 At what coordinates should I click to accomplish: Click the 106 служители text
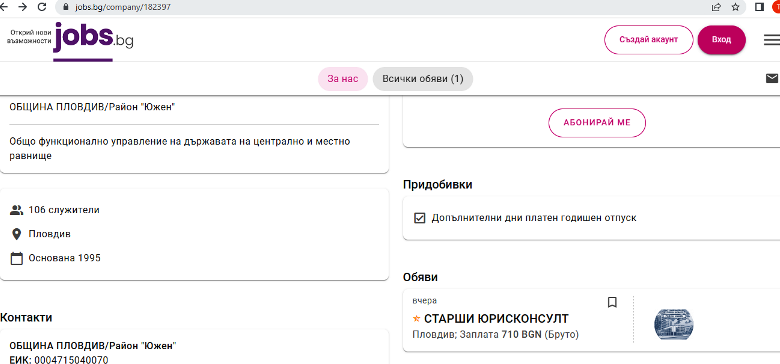tap(64, 210)
